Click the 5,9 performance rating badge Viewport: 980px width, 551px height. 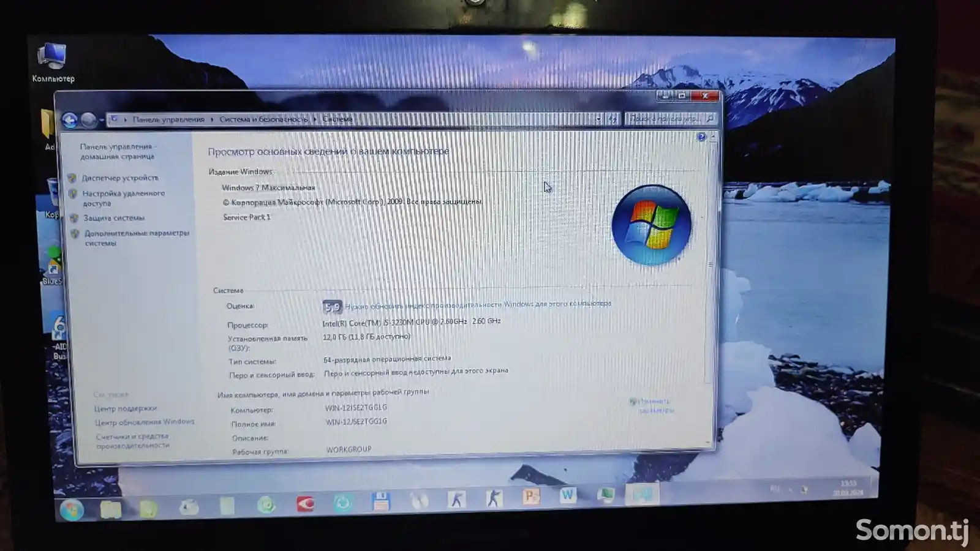(x=332, y=307)
